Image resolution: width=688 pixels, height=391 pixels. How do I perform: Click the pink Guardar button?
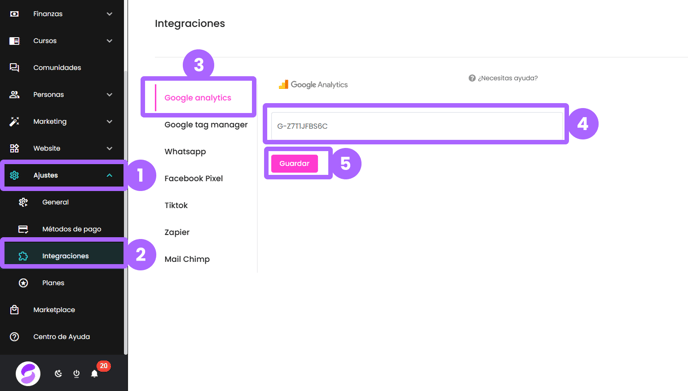click(x=294, y=164)
